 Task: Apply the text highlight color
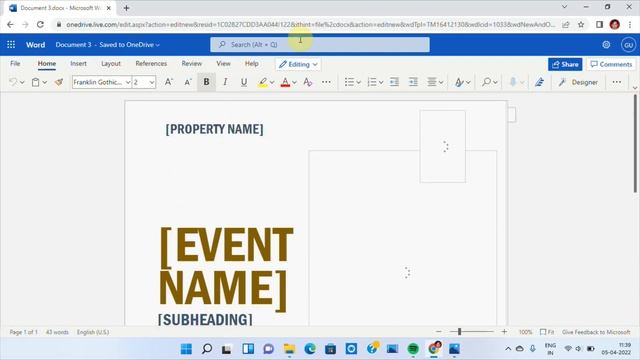[263, 82]
